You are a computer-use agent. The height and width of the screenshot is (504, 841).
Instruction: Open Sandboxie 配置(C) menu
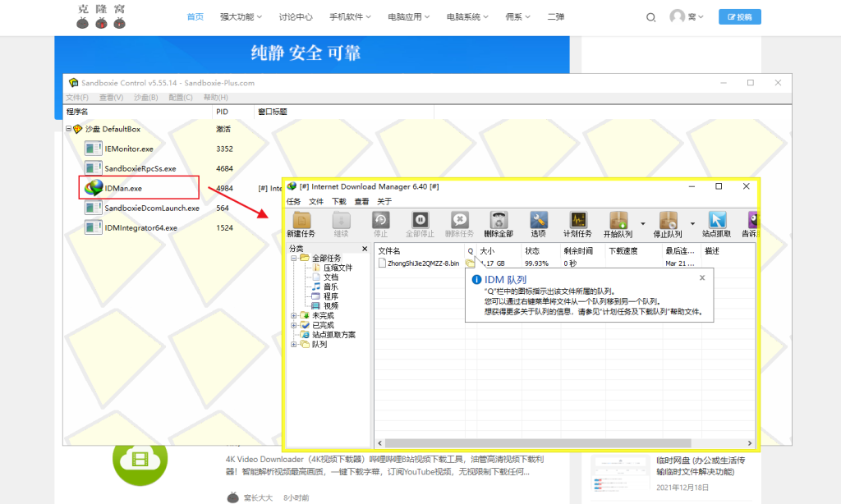point(180,98)
